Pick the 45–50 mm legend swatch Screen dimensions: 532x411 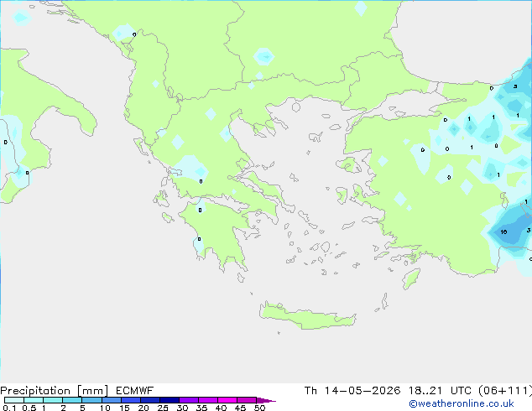pos(247,400)
